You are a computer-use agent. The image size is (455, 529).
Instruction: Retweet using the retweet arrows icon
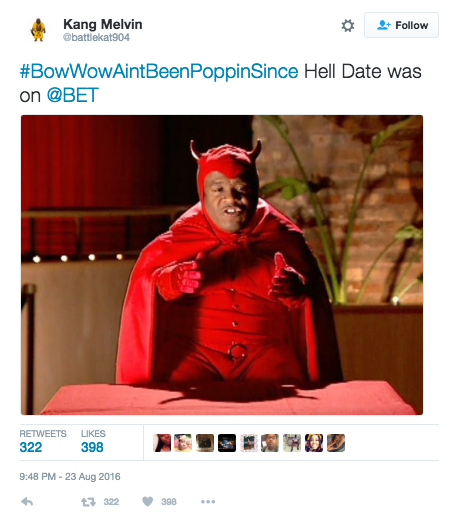pos(88,502)
